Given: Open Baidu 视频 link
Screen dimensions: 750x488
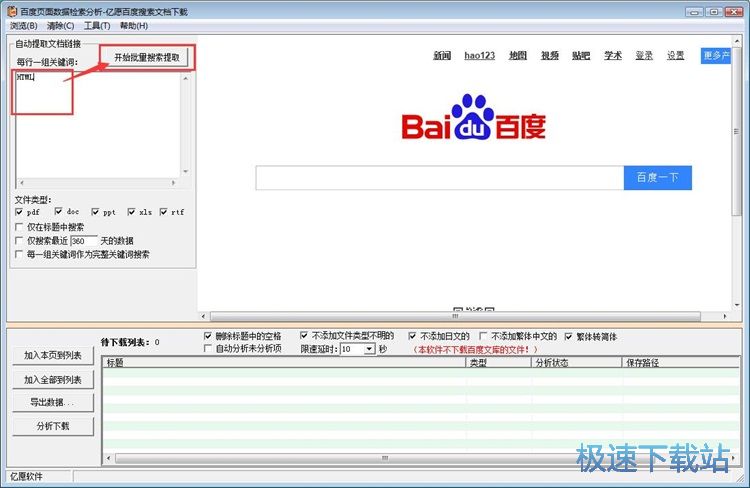Looking at the screenshot, I should tap(550, 55).
